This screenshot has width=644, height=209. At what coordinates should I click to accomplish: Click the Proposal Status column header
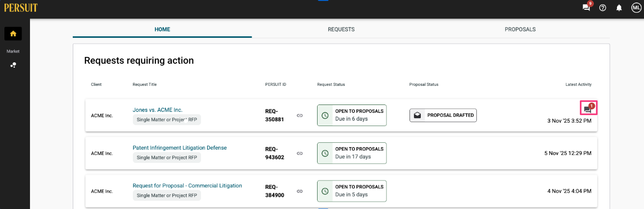pos(424,84)
